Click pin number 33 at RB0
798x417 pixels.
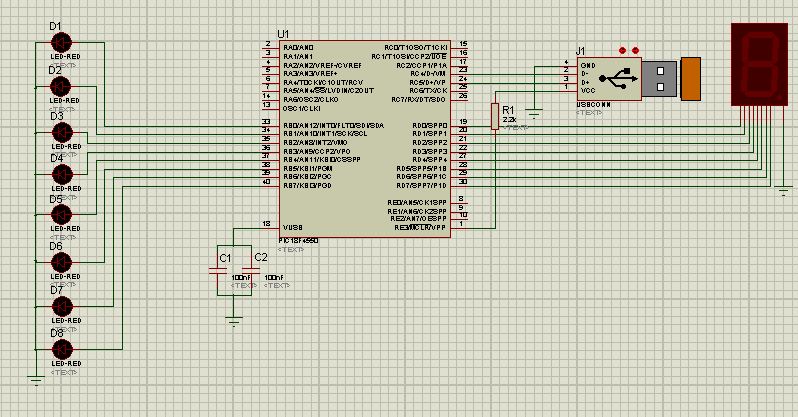266,122
